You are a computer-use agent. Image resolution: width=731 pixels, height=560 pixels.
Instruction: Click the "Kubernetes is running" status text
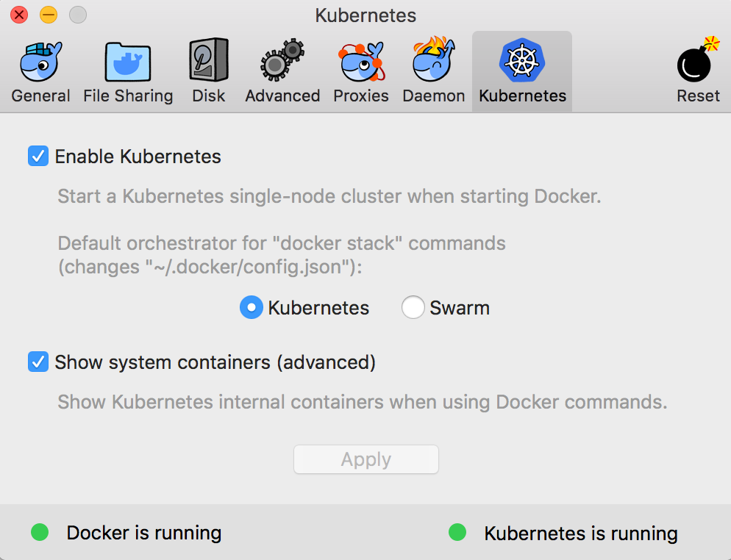pyautogui.click(x=581, y=534)
